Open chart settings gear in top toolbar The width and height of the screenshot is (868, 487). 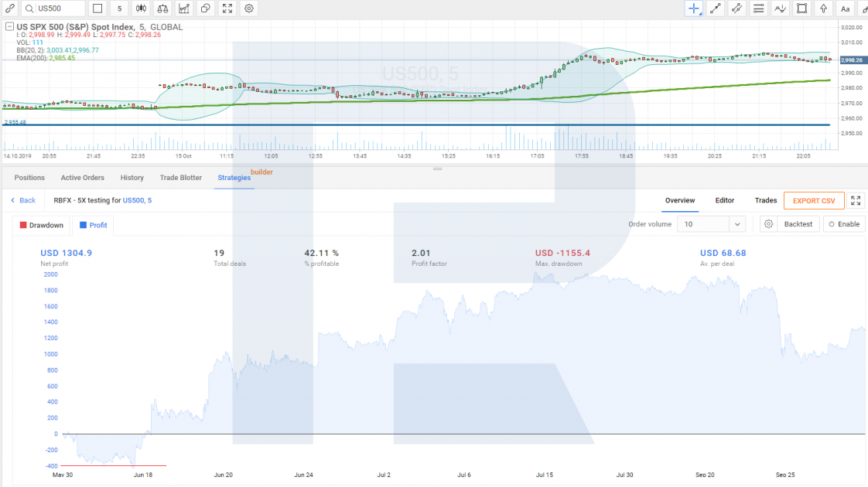click(x=249, y=9)
